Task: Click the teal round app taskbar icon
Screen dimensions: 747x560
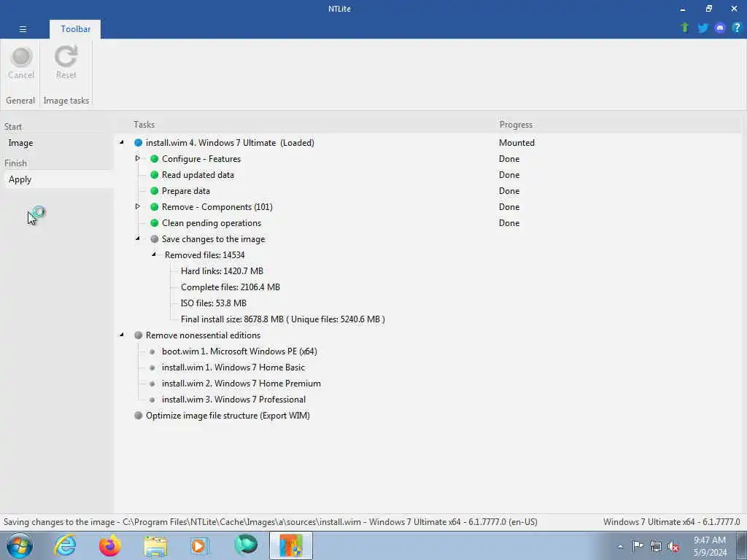Action: [x=246, y=545]
